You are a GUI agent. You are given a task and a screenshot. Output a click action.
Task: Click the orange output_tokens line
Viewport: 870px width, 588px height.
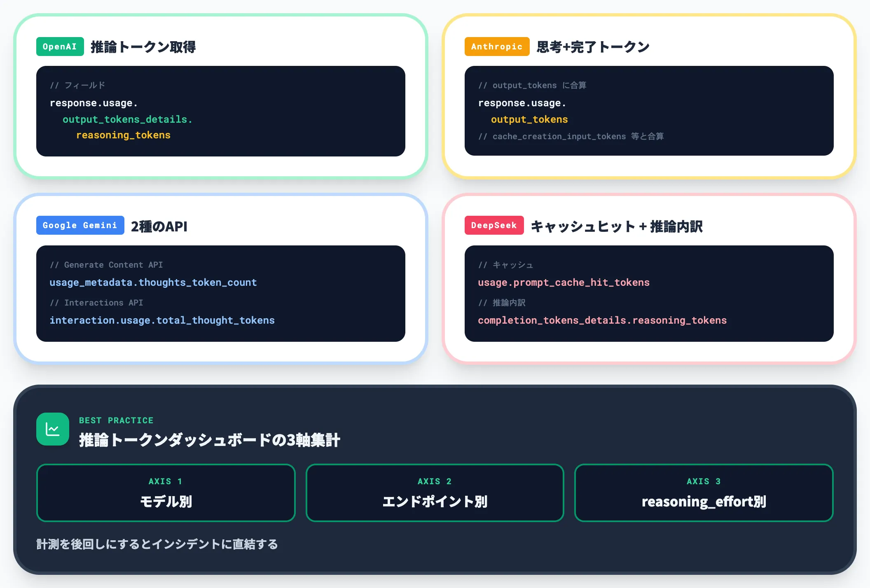point(529,119)
